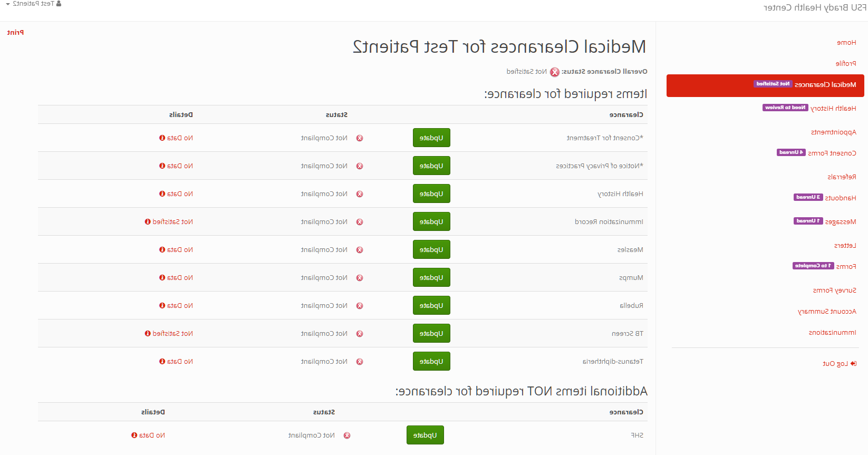868x455 pixels.
Task: Click the Not Compliant X icon for SHF
Action: point(347,435)
